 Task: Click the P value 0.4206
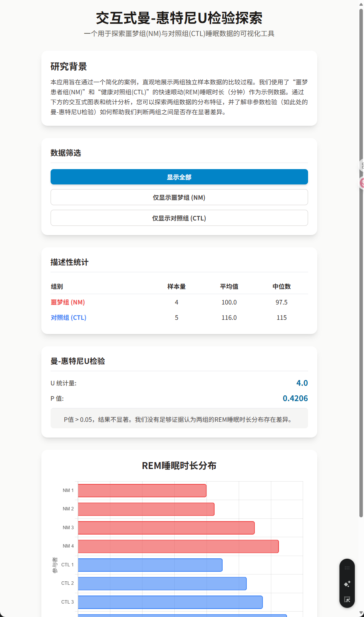295,398
